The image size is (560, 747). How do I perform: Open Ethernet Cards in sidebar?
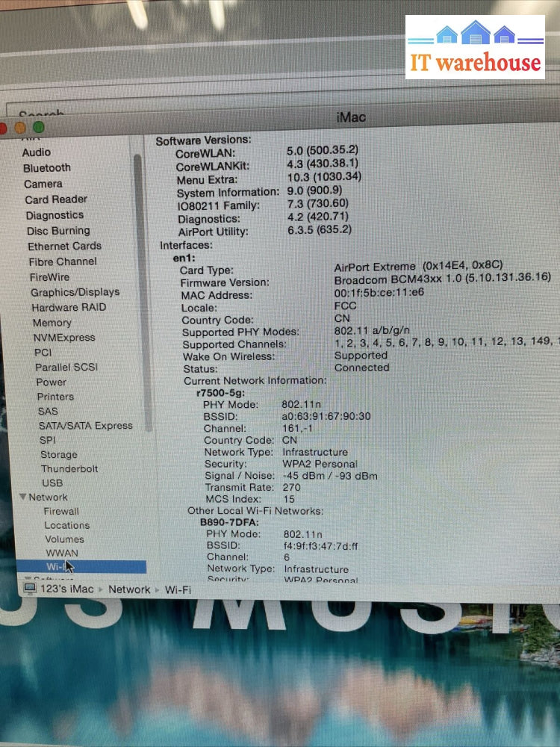pos(64,246)
